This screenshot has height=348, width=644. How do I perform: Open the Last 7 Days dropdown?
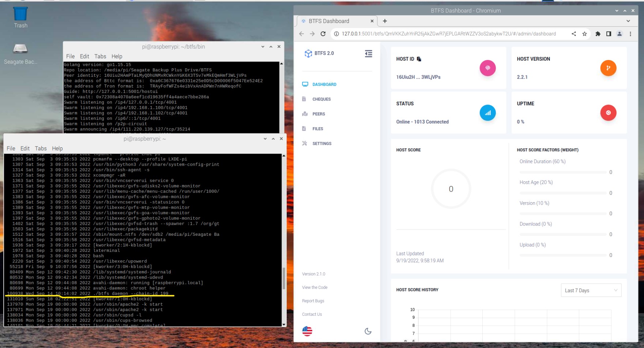coord(591,290)
